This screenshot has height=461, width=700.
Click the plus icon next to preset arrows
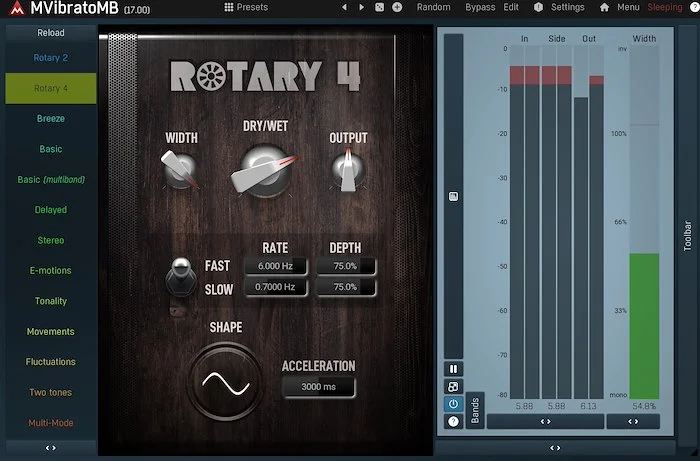(397, 7)
